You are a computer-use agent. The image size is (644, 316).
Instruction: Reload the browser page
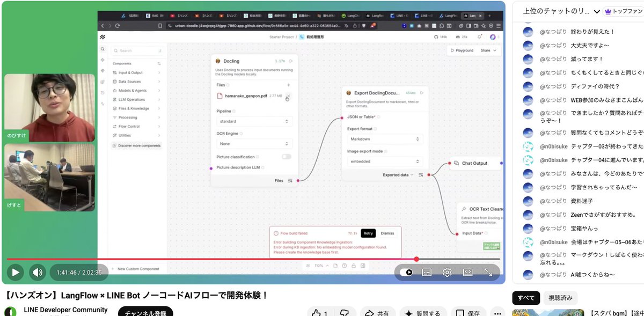click(x=118, y=25)
